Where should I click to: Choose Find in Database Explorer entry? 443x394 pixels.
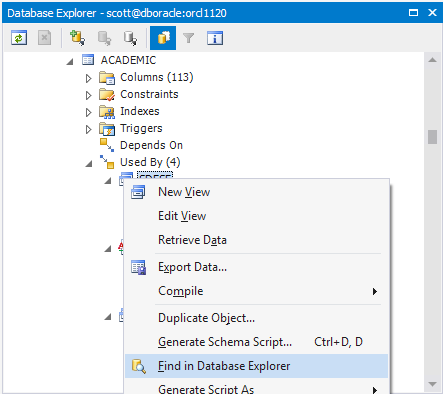pos(256,366)
